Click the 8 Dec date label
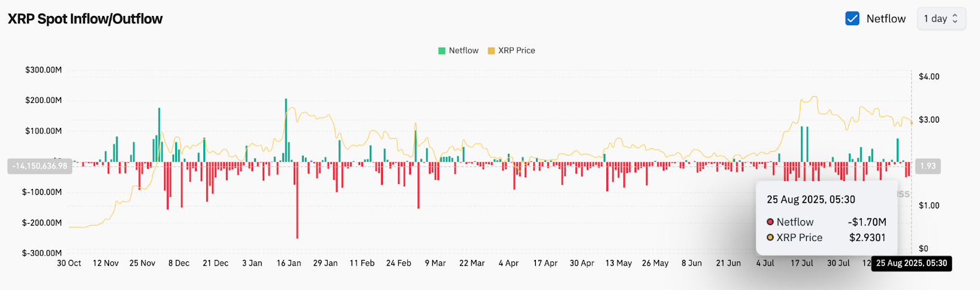The height and width of the screenshot is (290, 980). coord(179,263)
